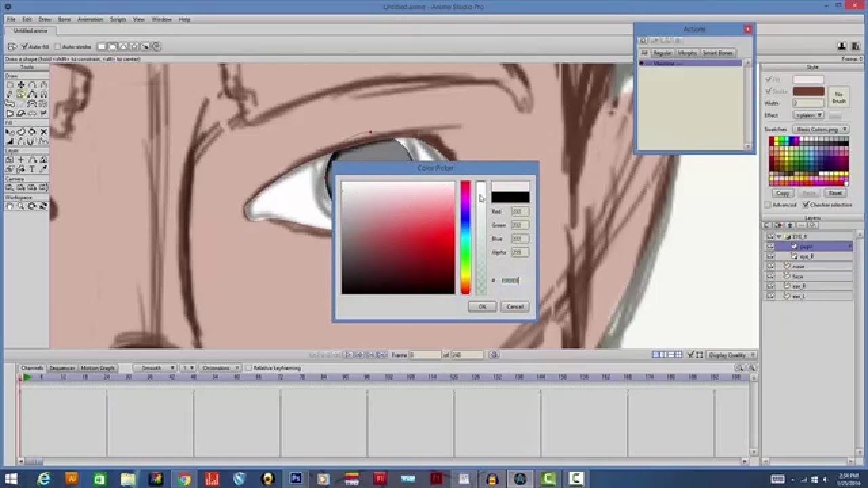Open the Scripts menu

pyautogui.click(x=118, y=20)
